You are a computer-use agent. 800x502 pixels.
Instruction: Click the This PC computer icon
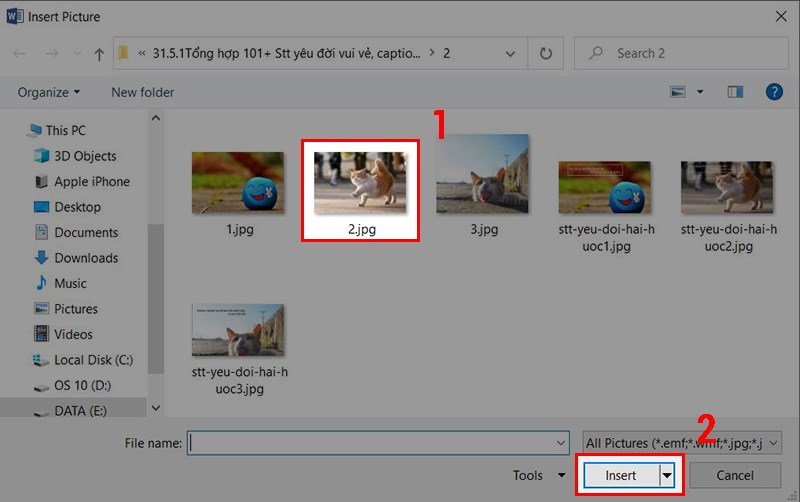[35, 131]
